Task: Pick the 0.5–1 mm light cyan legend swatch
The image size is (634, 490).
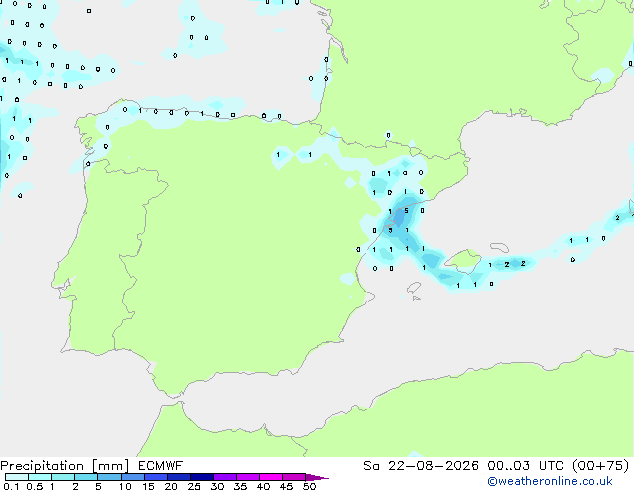Action: [x=40, y=477]
